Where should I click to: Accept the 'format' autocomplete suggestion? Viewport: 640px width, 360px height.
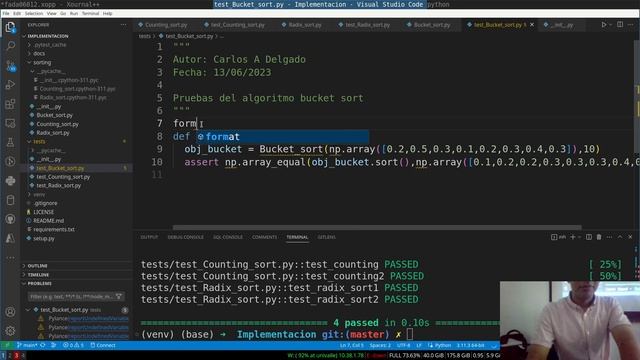point(282,137)
